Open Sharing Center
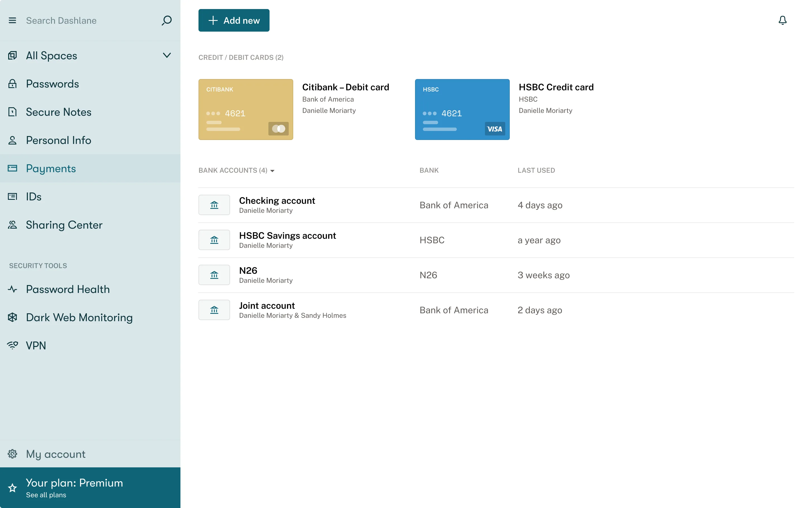Image resolution: width=812 pixels, height=508 pixels. click(90, 225)
